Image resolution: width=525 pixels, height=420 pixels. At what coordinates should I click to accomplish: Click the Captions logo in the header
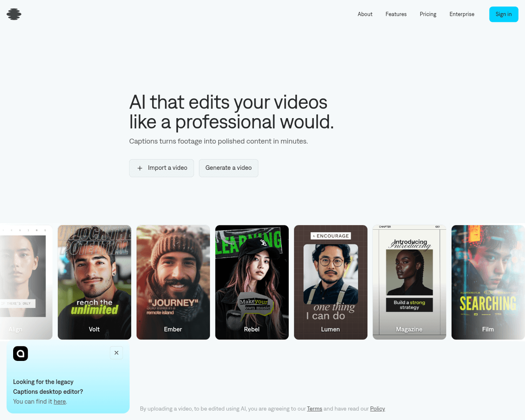click(x=14, y=14)
